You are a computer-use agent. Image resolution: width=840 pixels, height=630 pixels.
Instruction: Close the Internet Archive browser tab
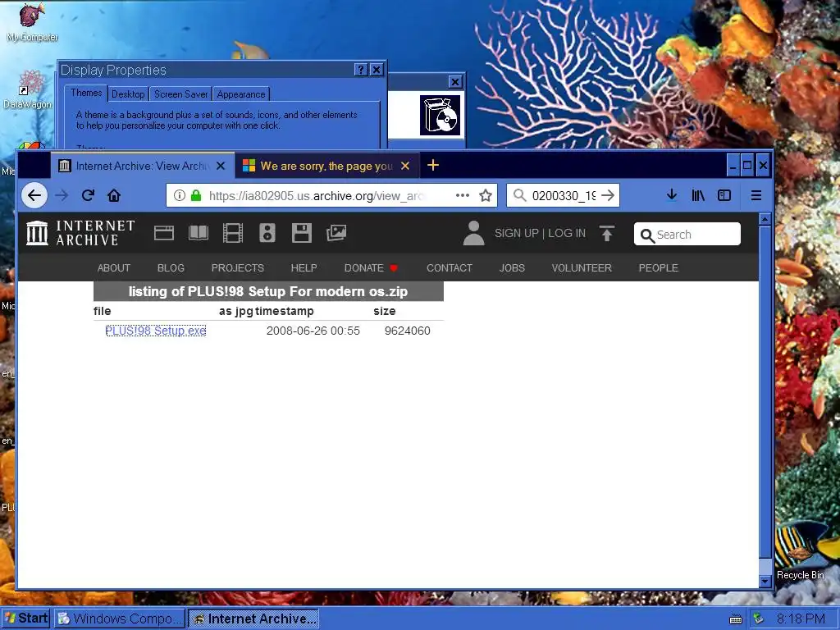point(220,166)
